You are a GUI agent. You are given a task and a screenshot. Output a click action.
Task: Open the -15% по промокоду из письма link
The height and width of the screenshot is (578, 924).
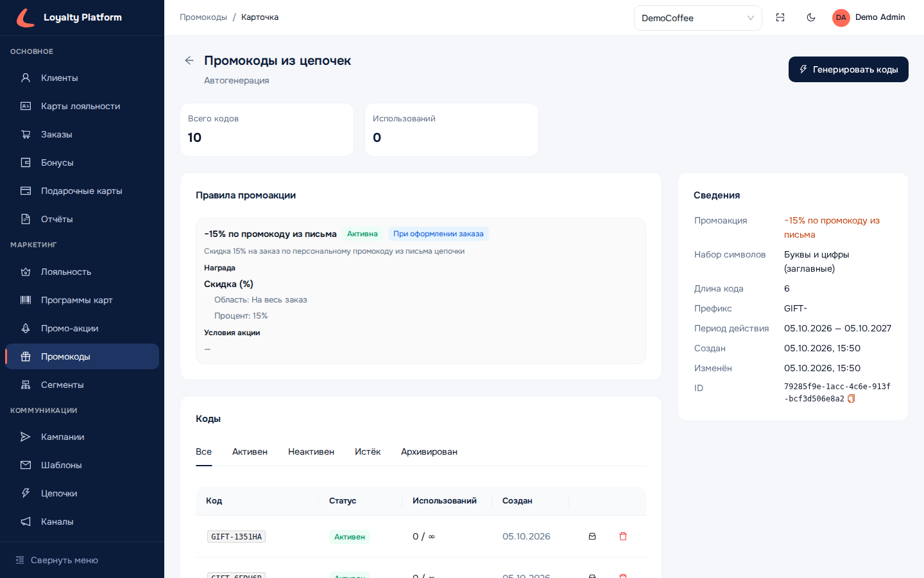coord(832,227)
